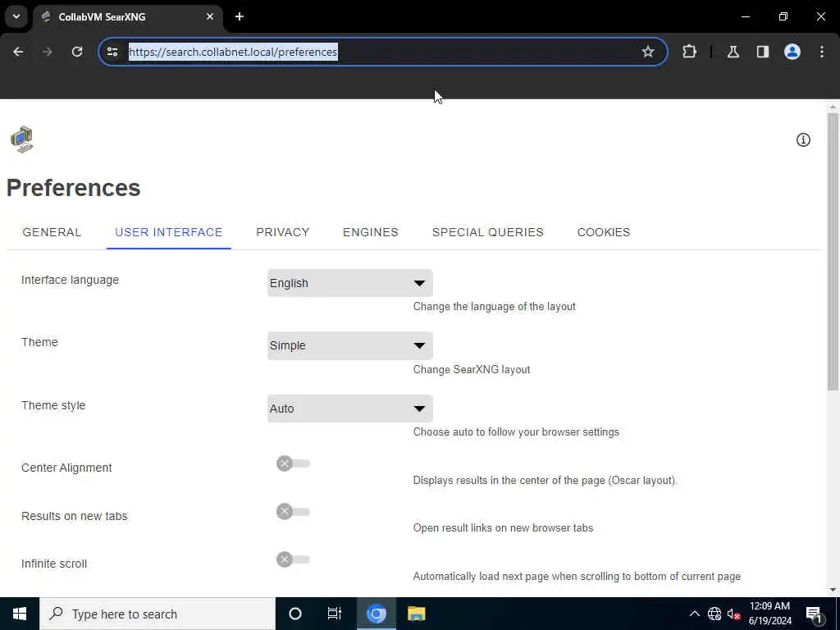840x630 pixels.
Task: Reload the preferences page
Action: [x=77, y=52]
